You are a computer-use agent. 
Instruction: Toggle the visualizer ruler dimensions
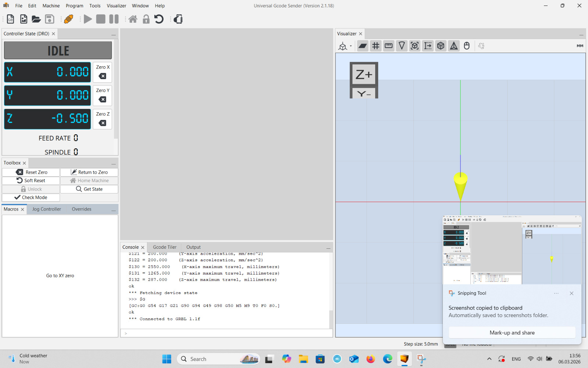click(388, 46)
